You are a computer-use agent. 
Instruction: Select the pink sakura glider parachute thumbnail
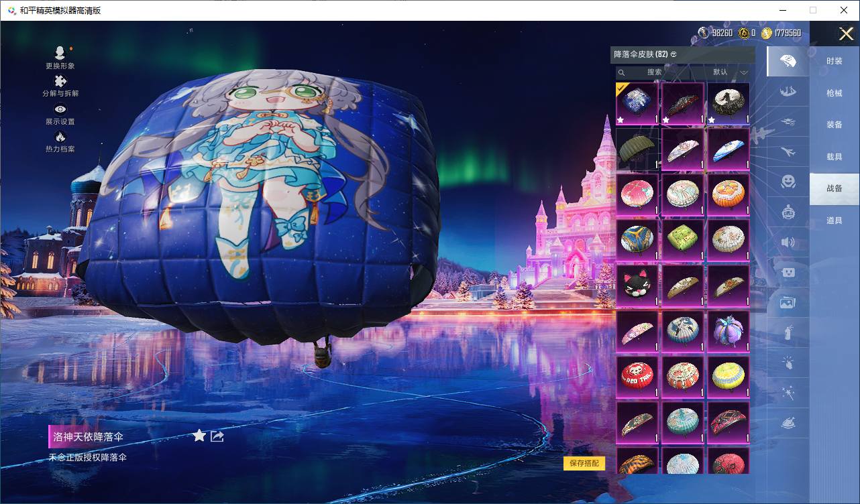pyautogui.click(x=637, y=332)
